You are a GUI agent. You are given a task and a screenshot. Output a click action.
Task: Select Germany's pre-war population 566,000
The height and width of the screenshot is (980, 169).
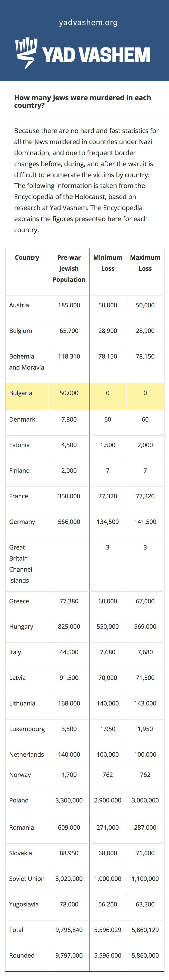click(69, 522)
